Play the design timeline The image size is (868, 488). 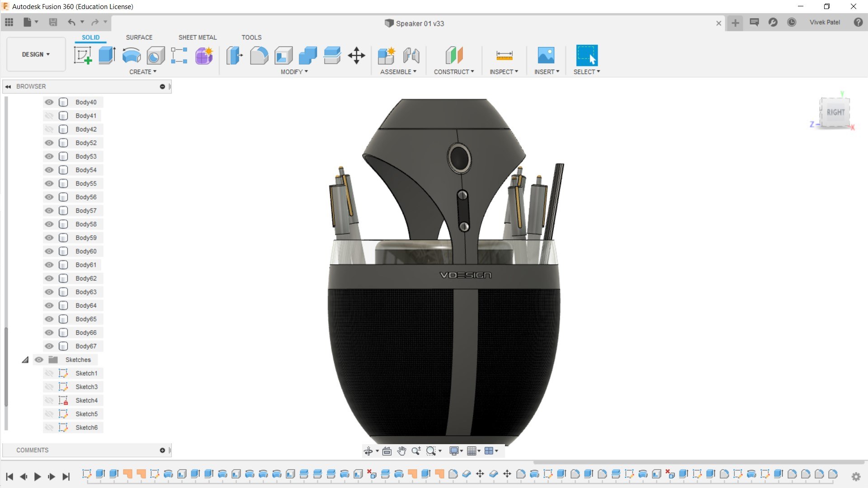pyautogui.click(x=38, y=476)
